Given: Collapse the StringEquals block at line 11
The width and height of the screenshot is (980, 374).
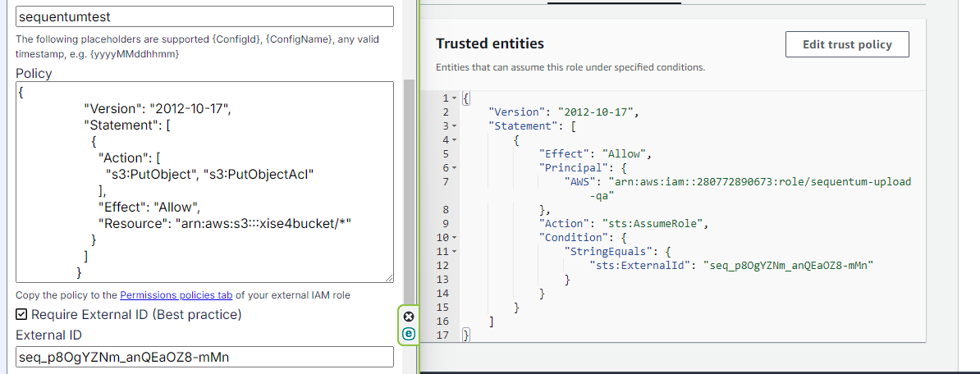Looking at the screenshot, I should click(454, 252).
